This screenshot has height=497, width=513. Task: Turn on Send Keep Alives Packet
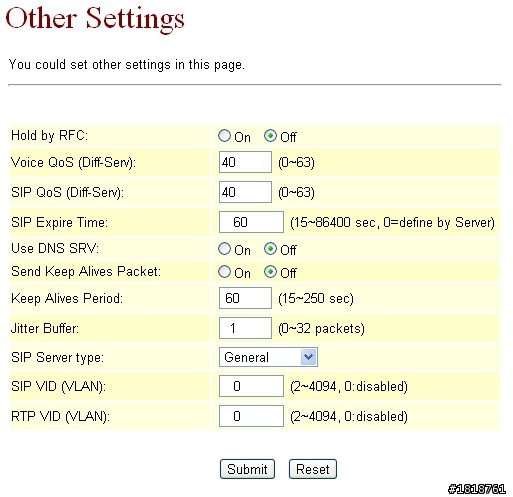pyautogui.click(x=224, y=272)
